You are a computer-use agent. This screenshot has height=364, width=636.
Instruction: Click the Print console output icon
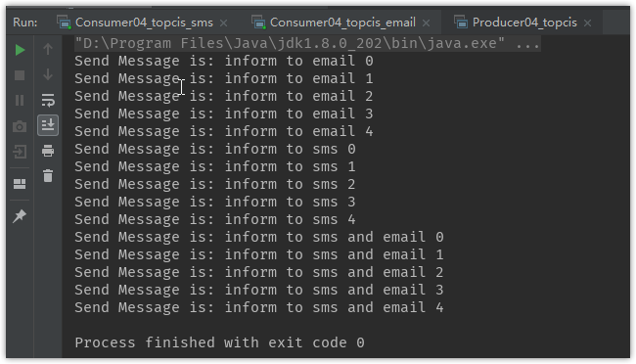pos(48,151)
